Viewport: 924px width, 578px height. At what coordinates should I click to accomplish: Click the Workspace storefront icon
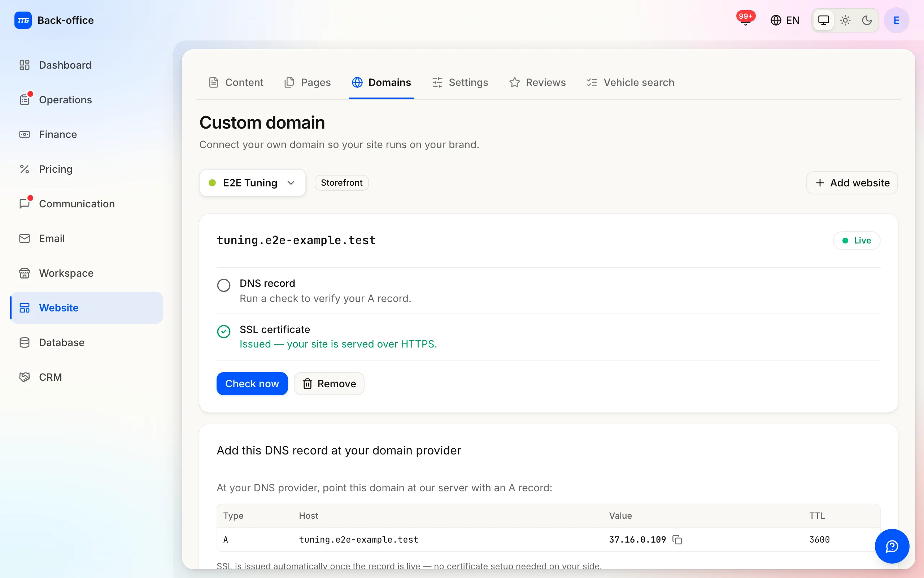[25, 273]
